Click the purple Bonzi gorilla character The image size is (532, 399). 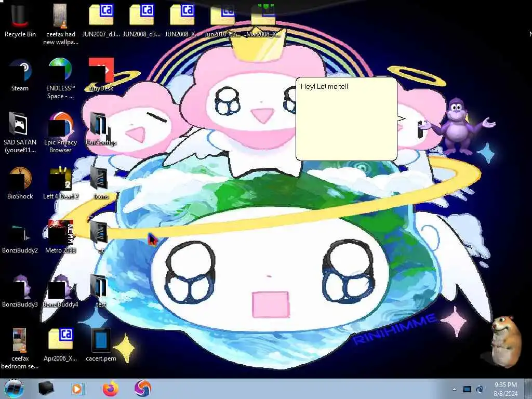(457, 126)
